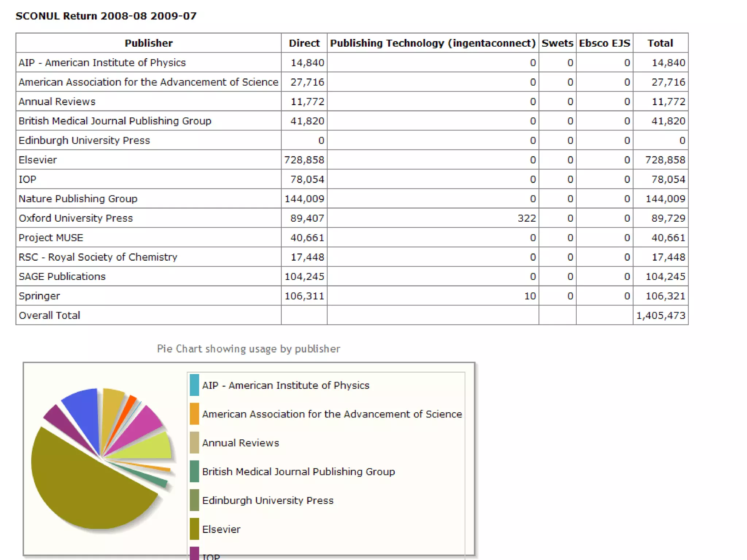Click the large Elsevier pie slice
The height and width of the screenshot is (560, 747).
84,489
